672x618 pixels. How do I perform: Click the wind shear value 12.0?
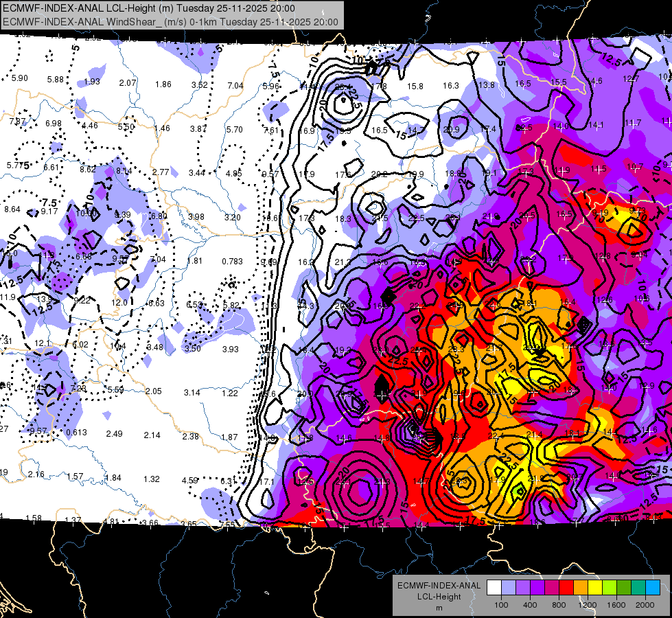pos(119,302)
